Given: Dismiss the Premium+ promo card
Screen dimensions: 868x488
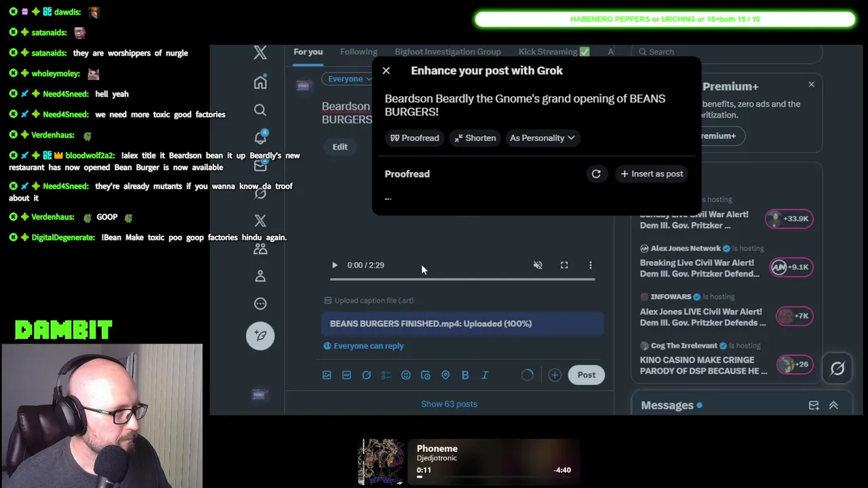Looking at the screenshot, I should tap(811, 84).
